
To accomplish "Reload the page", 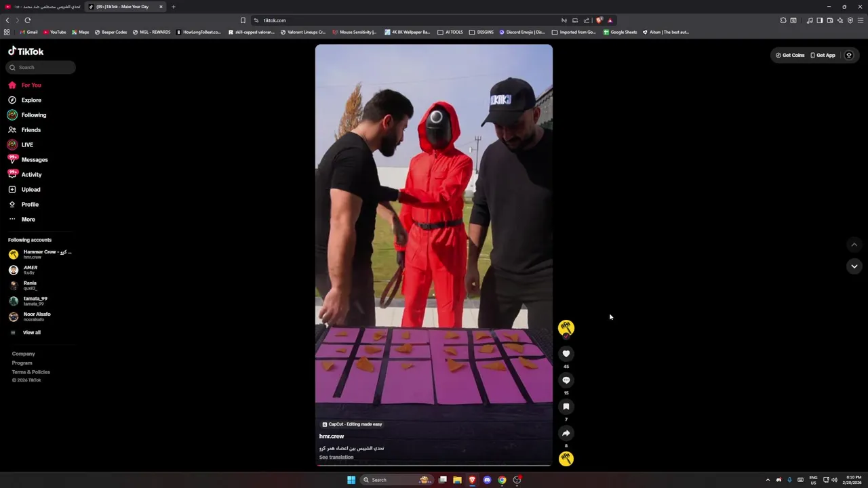I will point(27,20).
